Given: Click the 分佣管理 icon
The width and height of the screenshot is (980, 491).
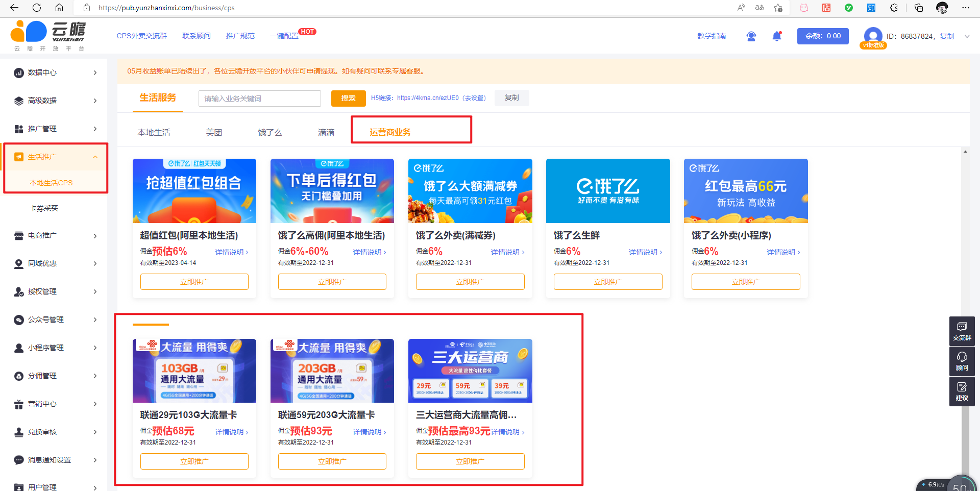Looking at the screenshot, I should point(19,376).
